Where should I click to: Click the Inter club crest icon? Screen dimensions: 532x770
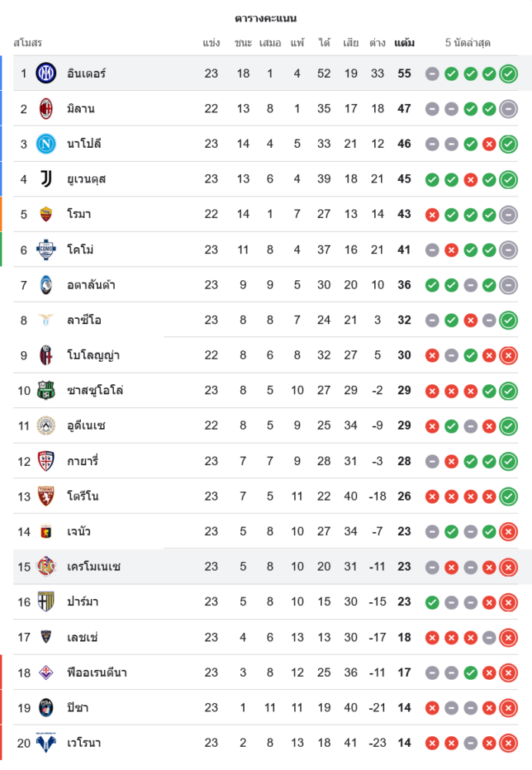point(46,73)
